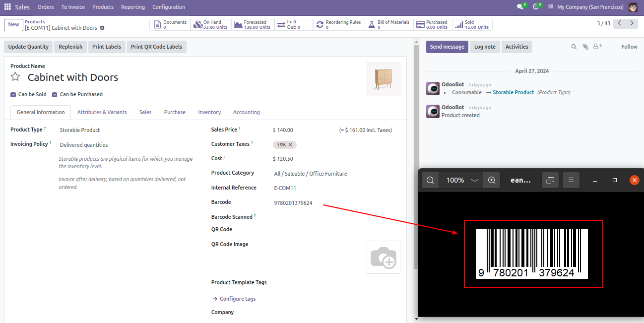Switch to Purchase tab

coord(175,112)
